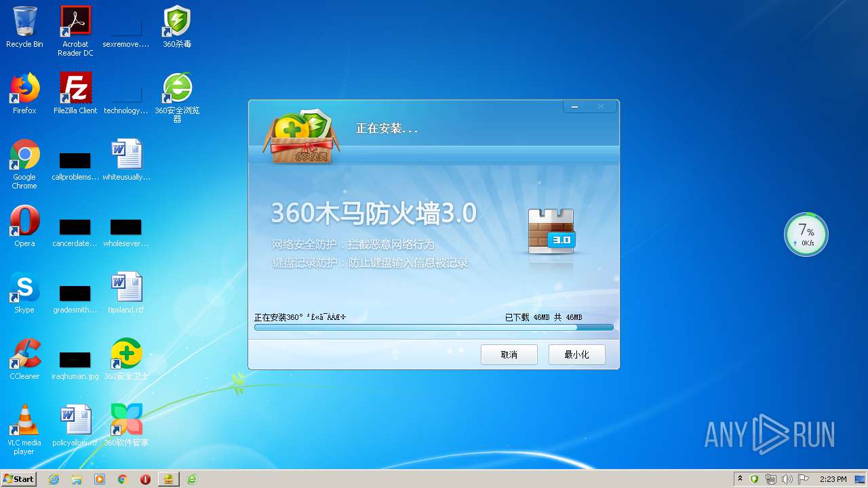Launch CCleaner from the desktop

coord(24,359)
